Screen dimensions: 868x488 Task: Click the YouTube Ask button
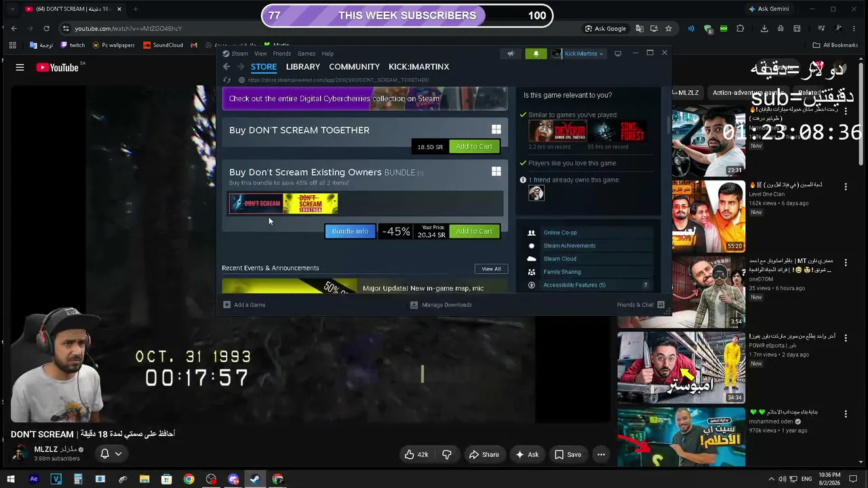coord(527,455)
